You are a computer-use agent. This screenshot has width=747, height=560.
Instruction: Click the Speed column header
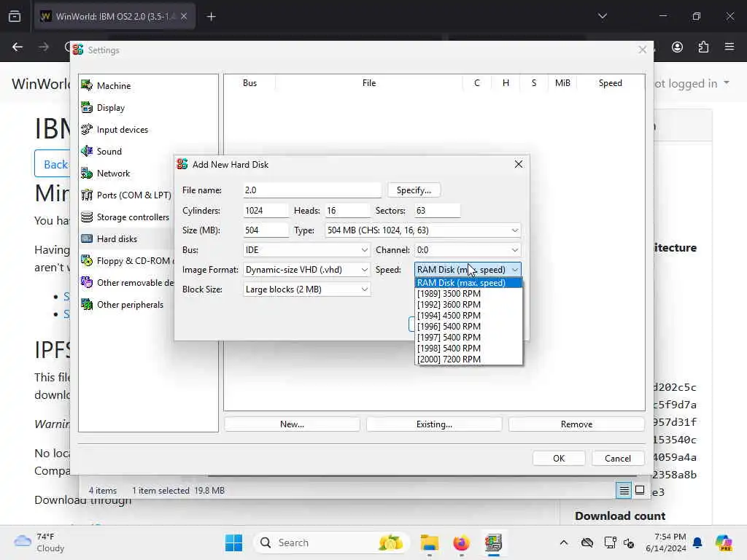point(611,83)
